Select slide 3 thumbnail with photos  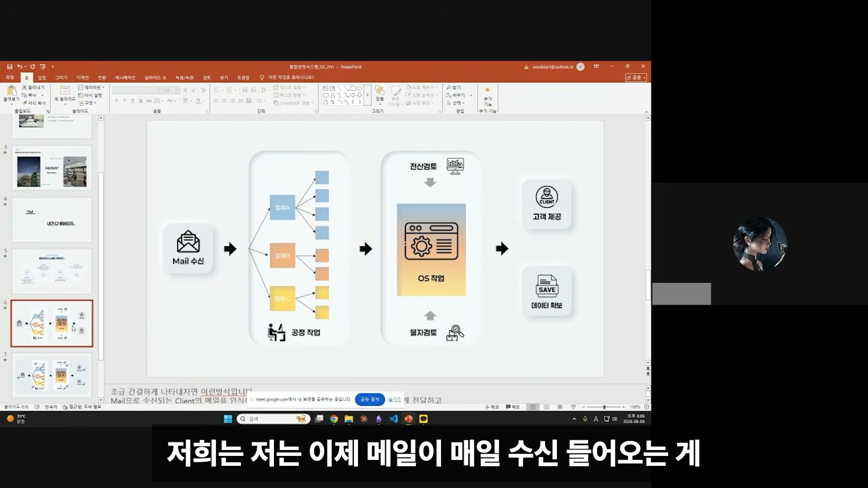tap(52, 168)
